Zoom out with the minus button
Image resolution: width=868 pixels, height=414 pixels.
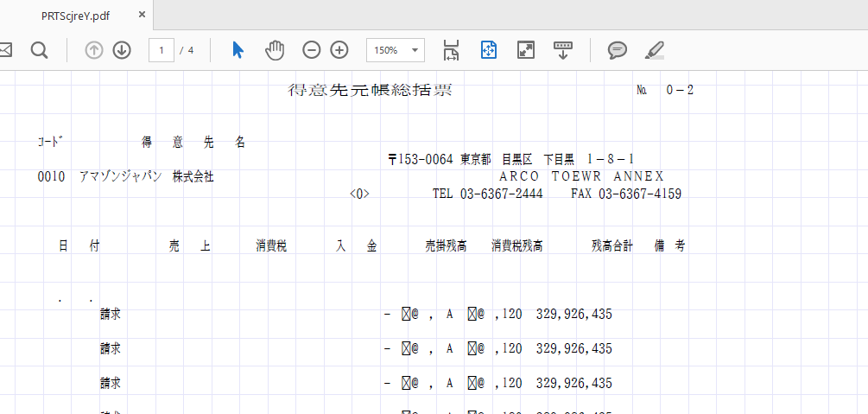coord(312,50)
